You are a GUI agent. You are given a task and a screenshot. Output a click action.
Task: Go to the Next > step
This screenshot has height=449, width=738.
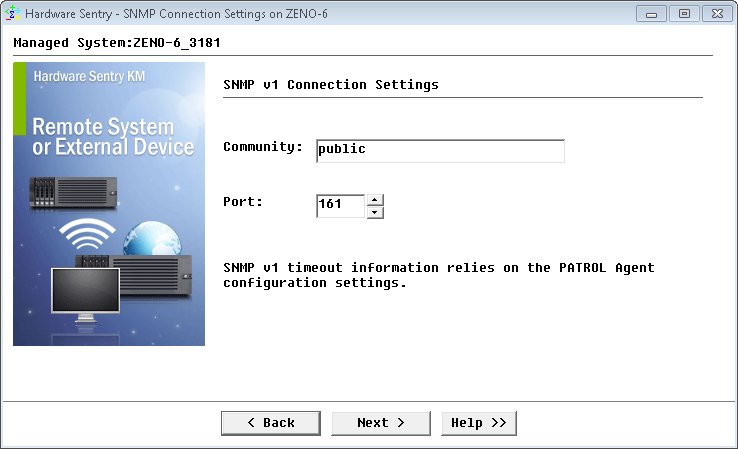380,423
